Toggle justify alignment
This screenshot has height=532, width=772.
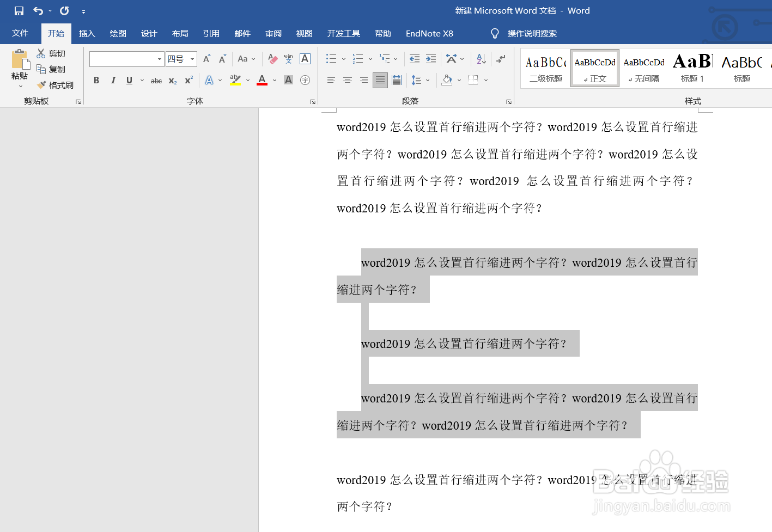click(x=380, y=80)
